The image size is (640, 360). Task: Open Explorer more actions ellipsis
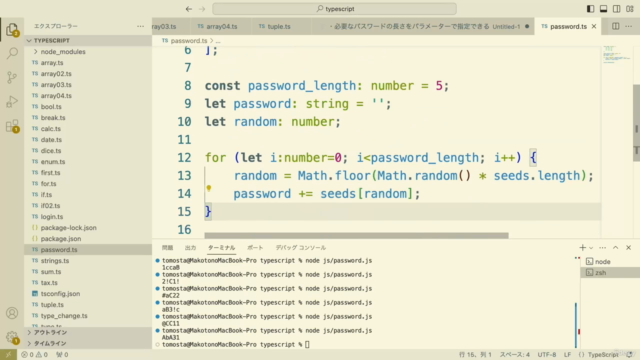[140, 26]
